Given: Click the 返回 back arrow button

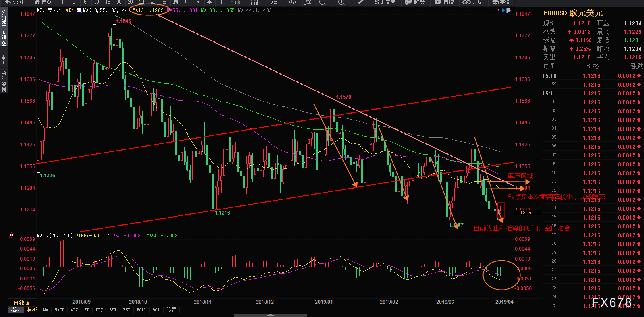Looking at the screenshot, I should [14, 2].
